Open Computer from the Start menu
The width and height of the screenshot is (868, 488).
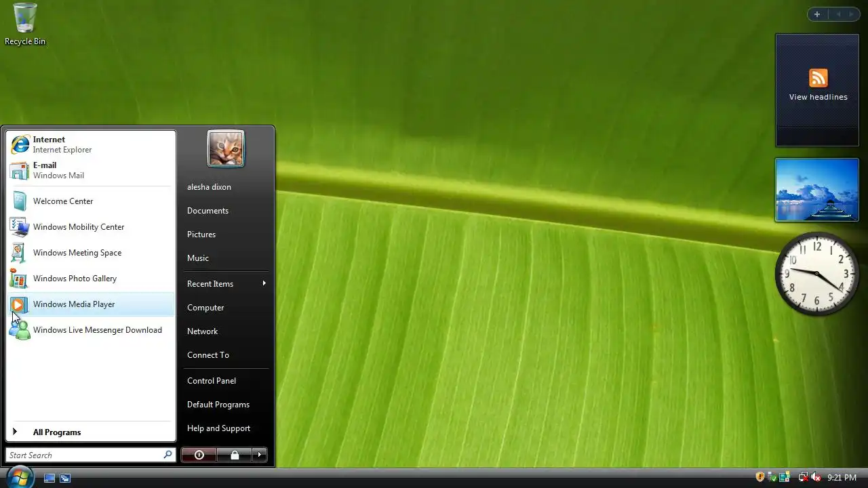(226, 308)
